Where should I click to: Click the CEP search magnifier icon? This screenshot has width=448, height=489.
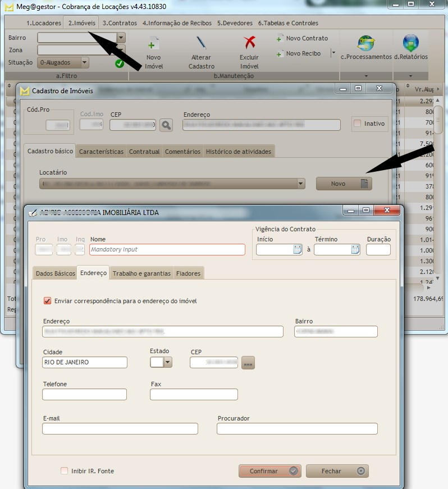click(166, 125)
